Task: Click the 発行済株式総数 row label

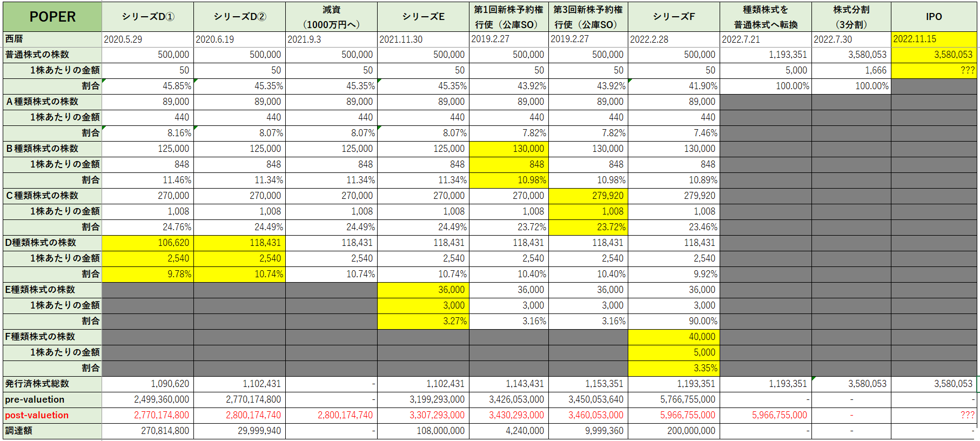Action: click(52, 384)
